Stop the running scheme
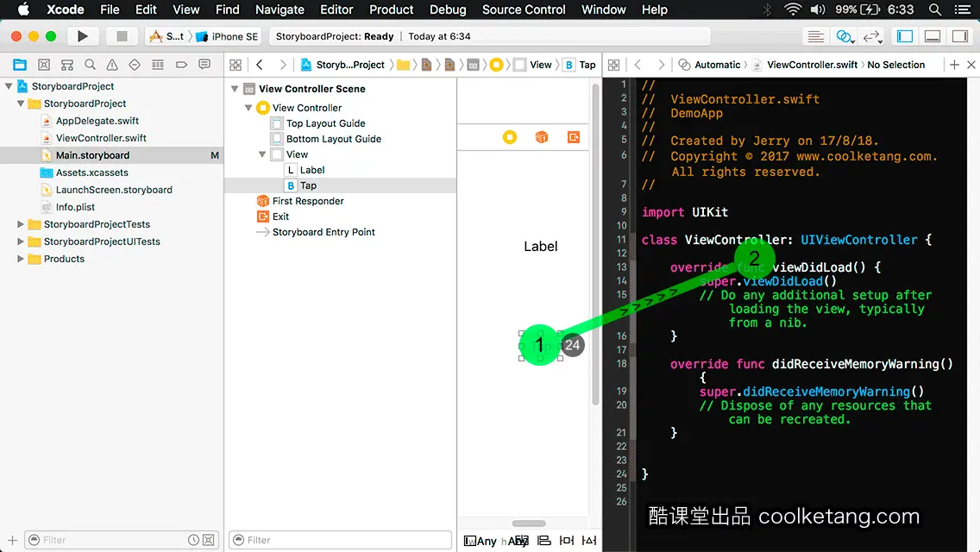 click(122, 36)
